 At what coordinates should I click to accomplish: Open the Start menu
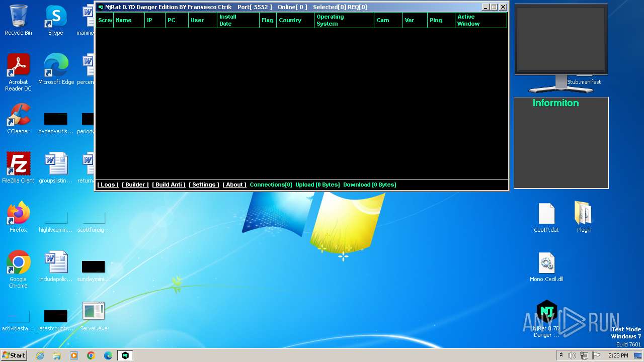click(x=14, y=355)
